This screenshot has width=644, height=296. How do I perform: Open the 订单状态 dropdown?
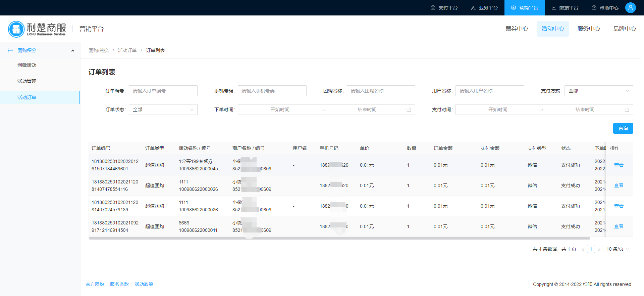pyautogui.click(x=163, y=110)
